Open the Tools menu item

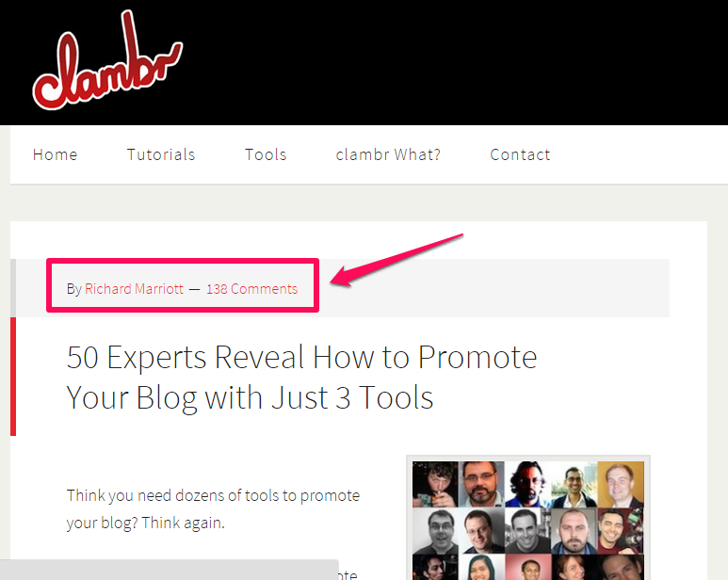coord(266,154)
